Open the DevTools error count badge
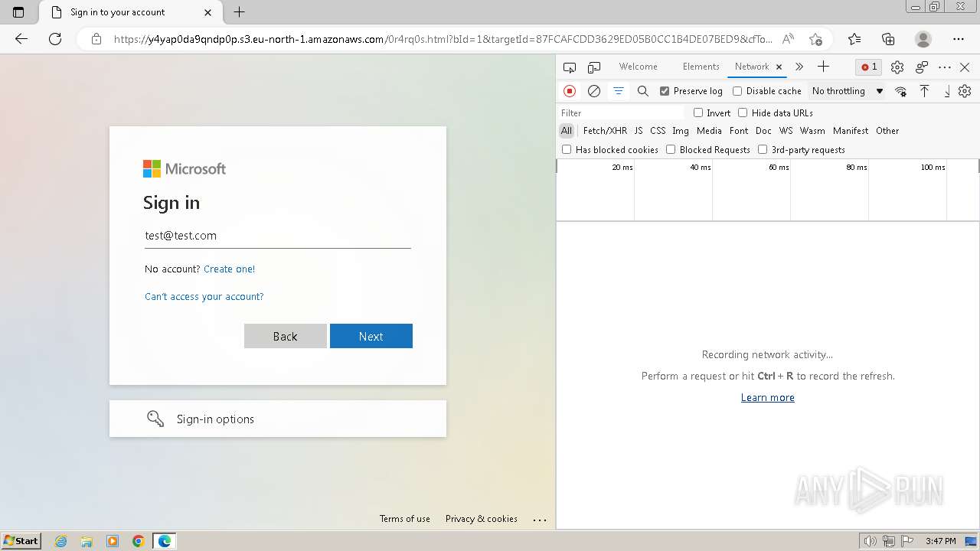Viewport: 980px width, 551px height. coord(869,67)
